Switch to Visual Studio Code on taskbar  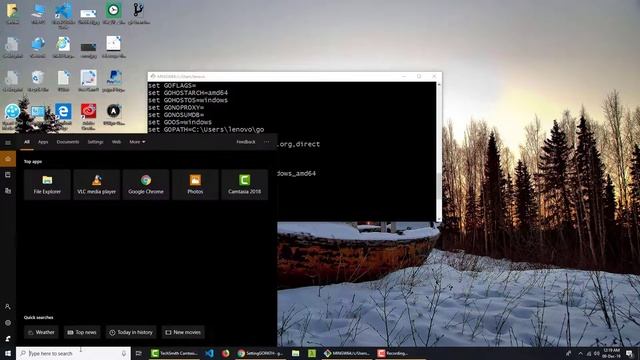[x=209, y=353]
